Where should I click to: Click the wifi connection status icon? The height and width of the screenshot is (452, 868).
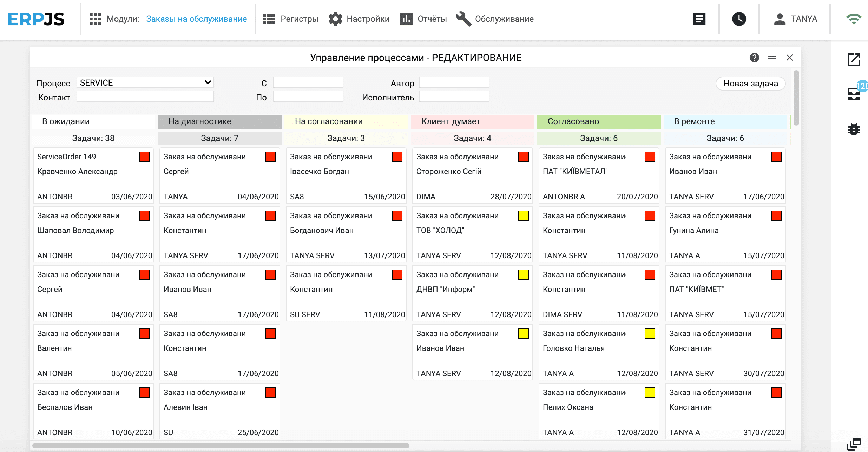(x=854, y=19)
